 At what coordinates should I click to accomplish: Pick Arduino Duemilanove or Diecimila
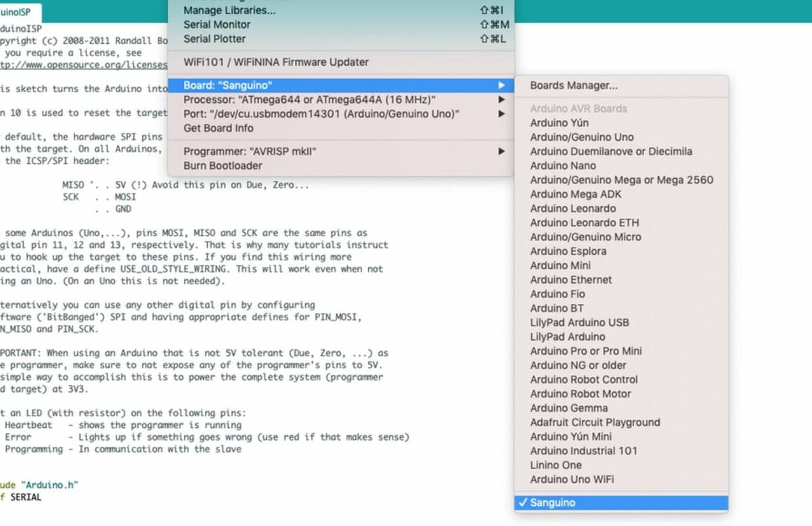tap(621, 151)
